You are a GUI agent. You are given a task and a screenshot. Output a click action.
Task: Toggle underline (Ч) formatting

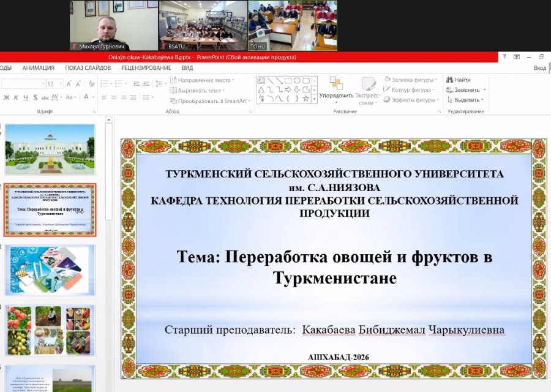pyautogui.click(x=26, y=97)
